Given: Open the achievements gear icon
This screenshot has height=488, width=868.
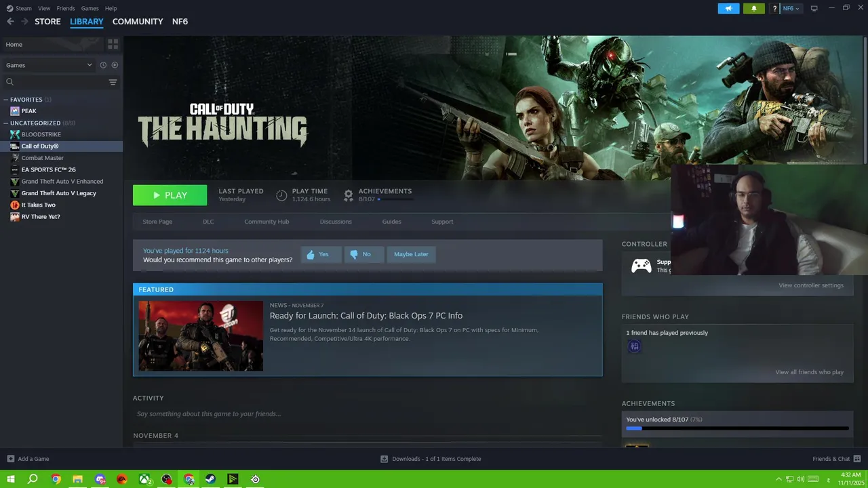Looking at the screenshot, I should (x=349, y=195).
